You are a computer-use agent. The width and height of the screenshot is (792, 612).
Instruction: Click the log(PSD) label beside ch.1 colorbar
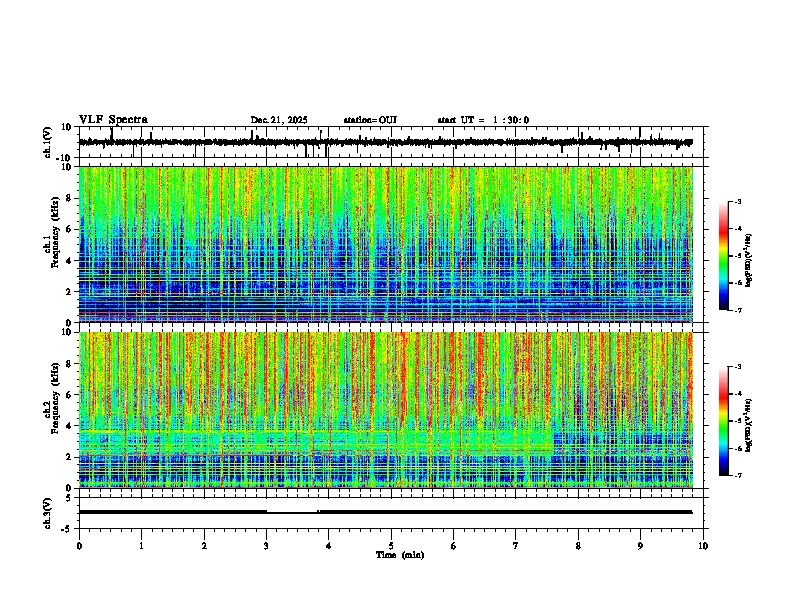(749, 260)
